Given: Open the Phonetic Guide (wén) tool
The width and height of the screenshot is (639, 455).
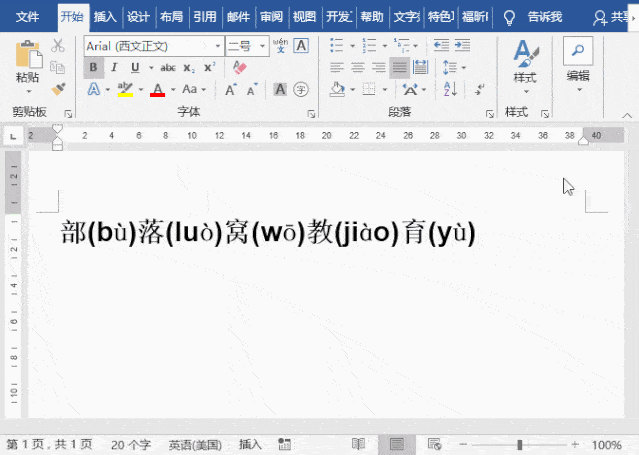Looking at the screenshot, I should pyautogui.click(x=280, y=46).
